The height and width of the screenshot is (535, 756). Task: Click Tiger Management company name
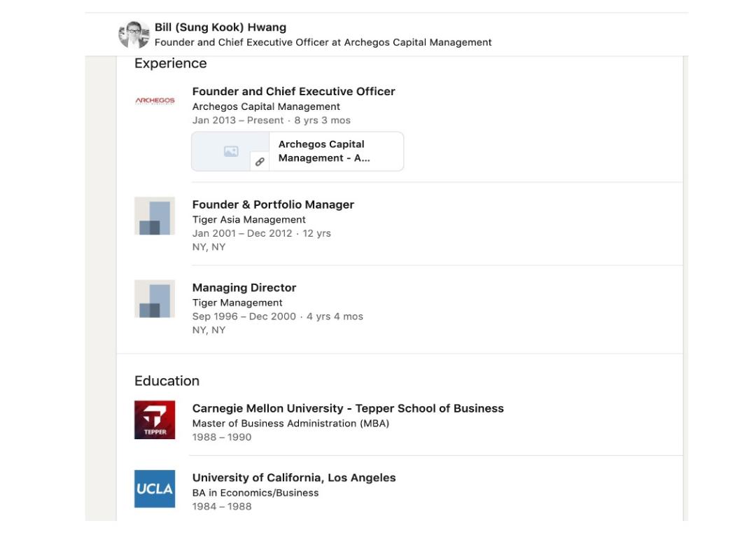(x=237, y=303)
